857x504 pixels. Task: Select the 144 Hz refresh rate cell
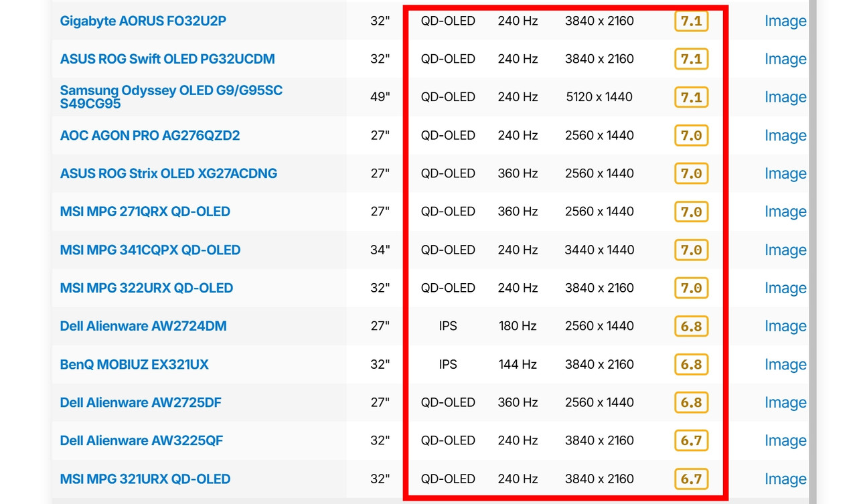pyautogui.click(x=518, y=364)
